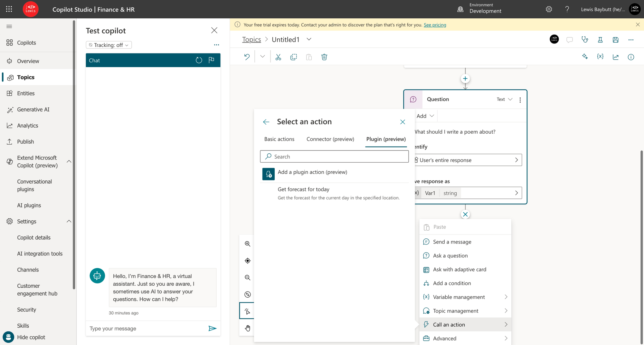
Task: Click the save disk icon
Action: coord(615,40)
